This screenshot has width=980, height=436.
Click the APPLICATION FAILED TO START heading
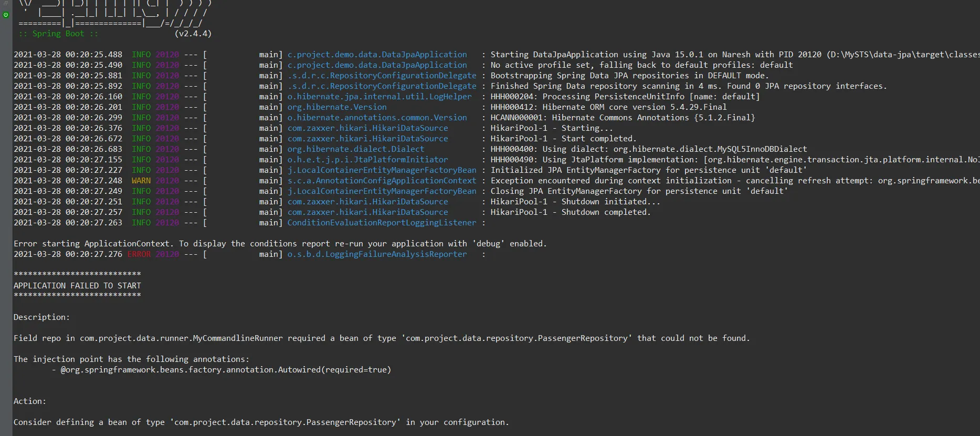pos(77,286)
